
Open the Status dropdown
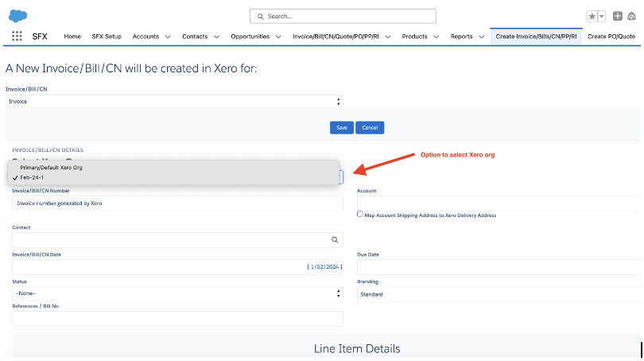click(x=177, y=293)
